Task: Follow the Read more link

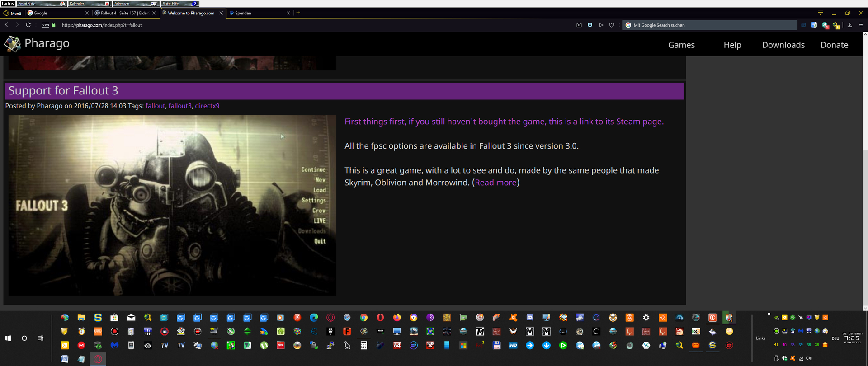Action: (495, 183)
